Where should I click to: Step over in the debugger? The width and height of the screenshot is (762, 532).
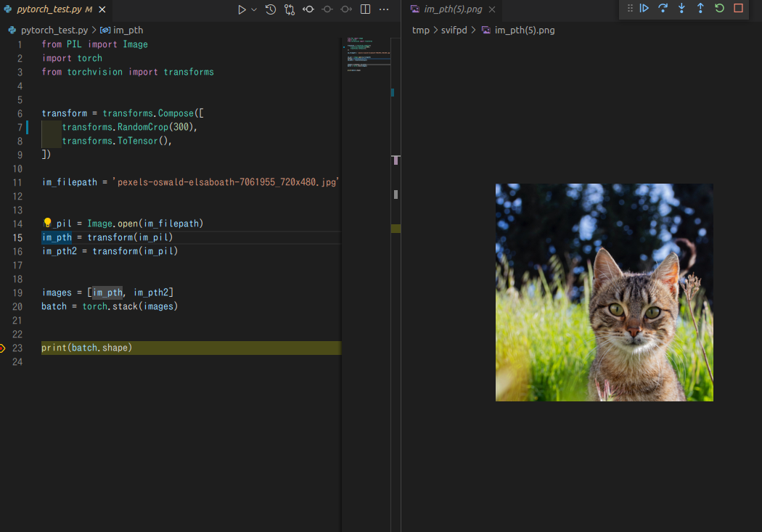pyautogui.click(x=663, y=8)
